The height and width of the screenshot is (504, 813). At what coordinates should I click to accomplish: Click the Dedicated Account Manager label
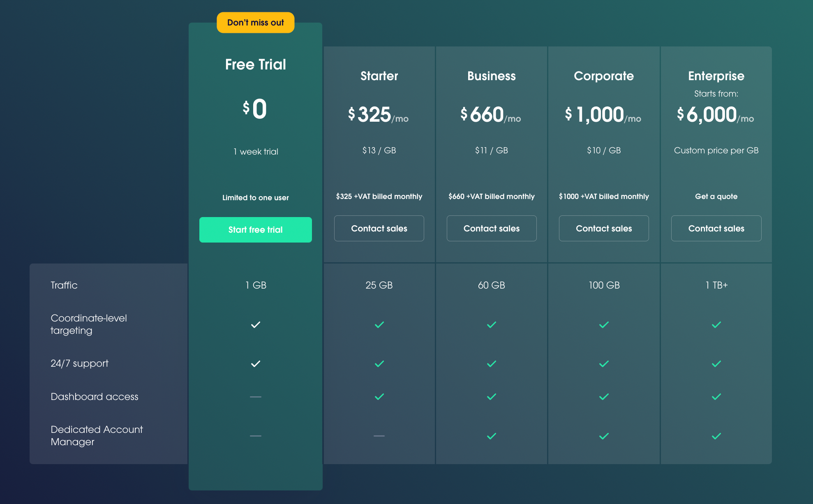pos(97,435)
